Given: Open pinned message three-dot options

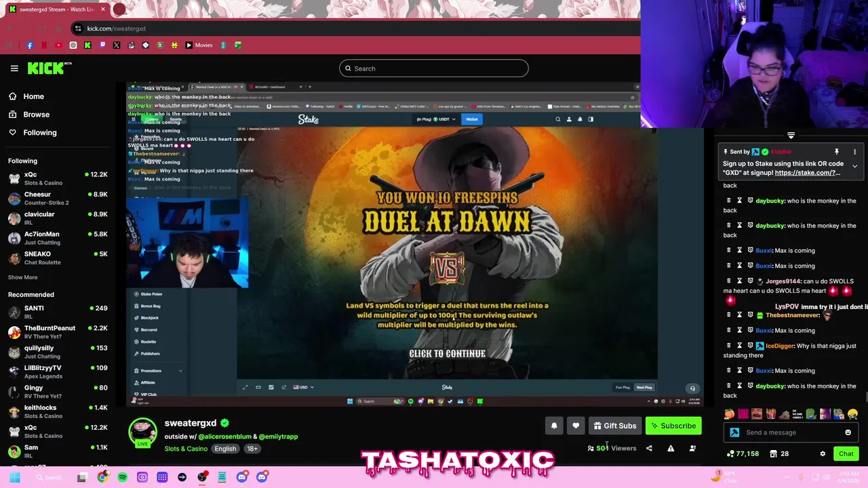Looking at the screenshot, I should [854, 152].
